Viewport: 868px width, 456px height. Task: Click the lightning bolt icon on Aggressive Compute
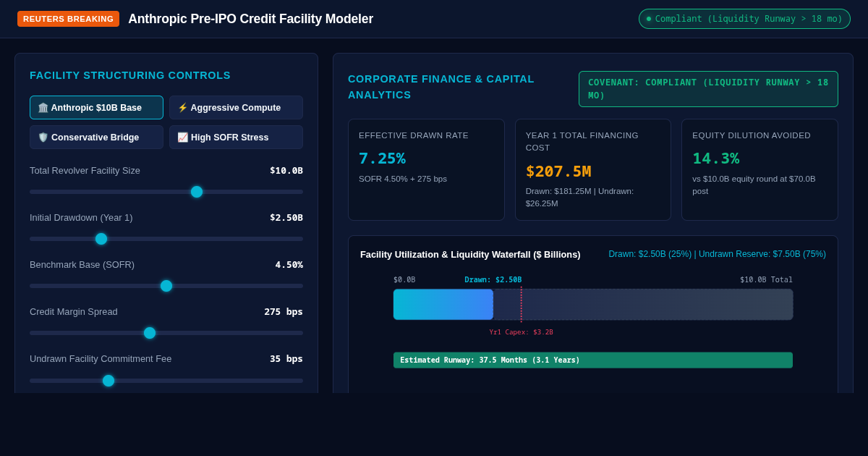pos(182,108)
